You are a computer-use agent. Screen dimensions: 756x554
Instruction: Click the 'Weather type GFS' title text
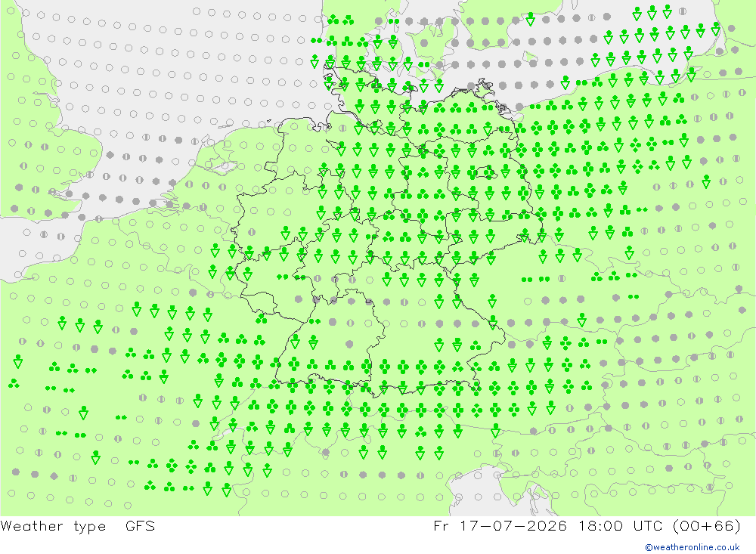tap(78, 526)
